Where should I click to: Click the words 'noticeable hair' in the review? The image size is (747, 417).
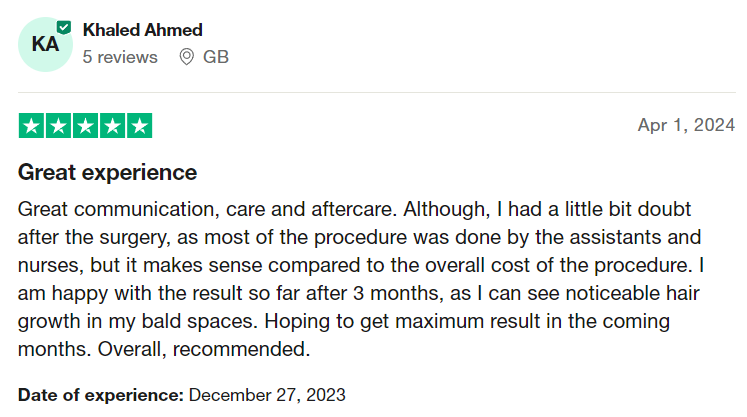[632, 293]
